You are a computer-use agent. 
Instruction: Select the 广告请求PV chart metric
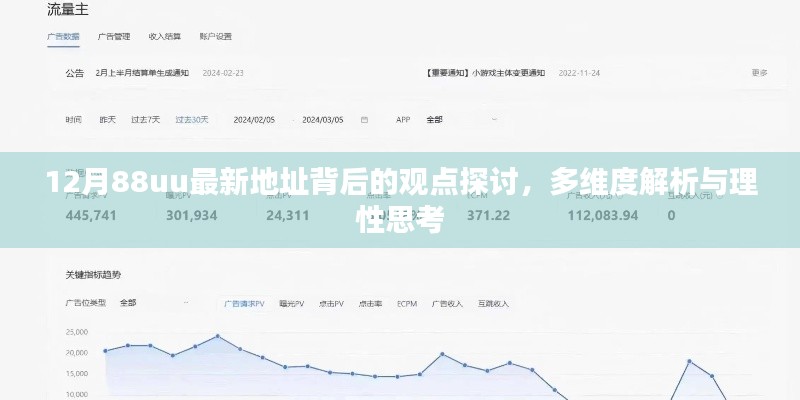click(x=244, y=304)
